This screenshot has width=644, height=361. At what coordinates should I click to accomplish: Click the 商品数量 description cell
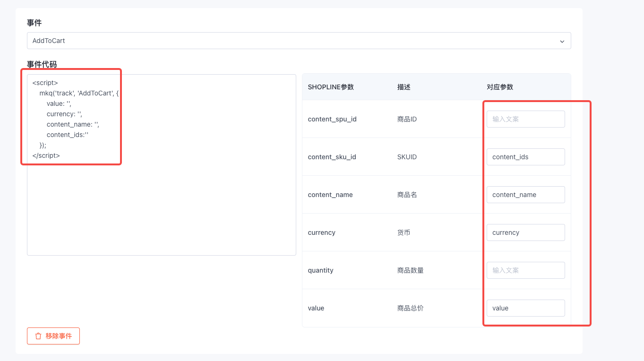[411, 270]
